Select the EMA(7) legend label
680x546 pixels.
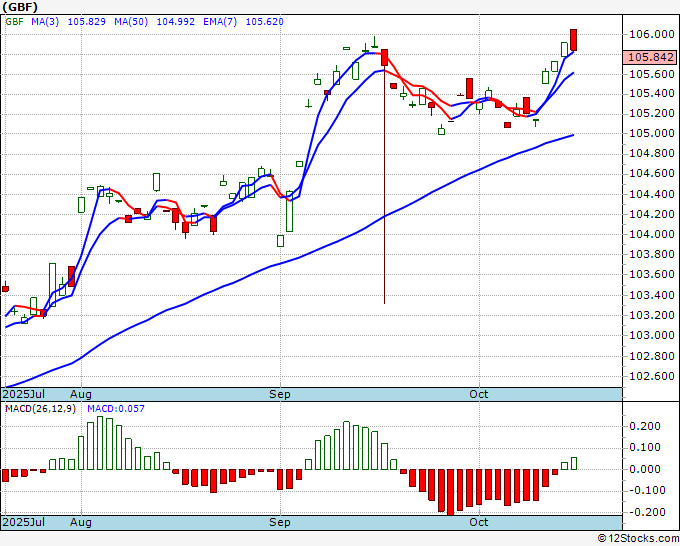click(220, 21)
